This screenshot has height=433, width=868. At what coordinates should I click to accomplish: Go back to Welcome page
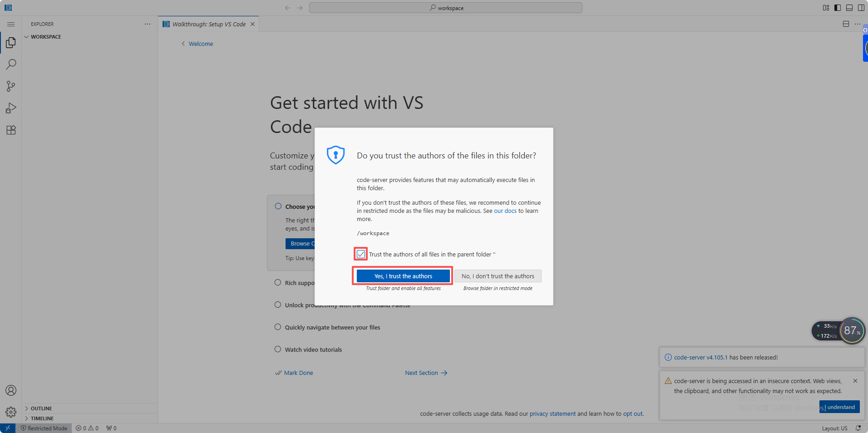tap(197, 44)
